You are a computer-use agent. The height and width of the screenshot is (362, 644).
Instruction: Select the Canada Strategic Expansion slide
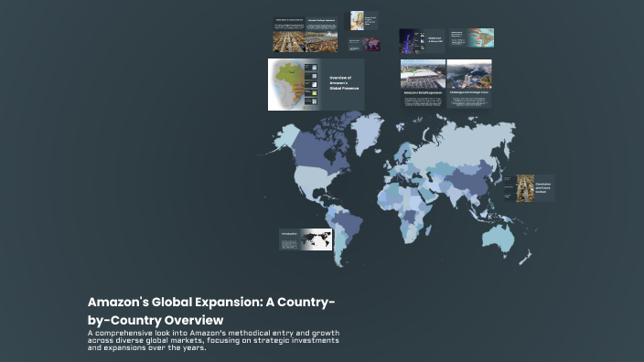click(x=322, y=35)
